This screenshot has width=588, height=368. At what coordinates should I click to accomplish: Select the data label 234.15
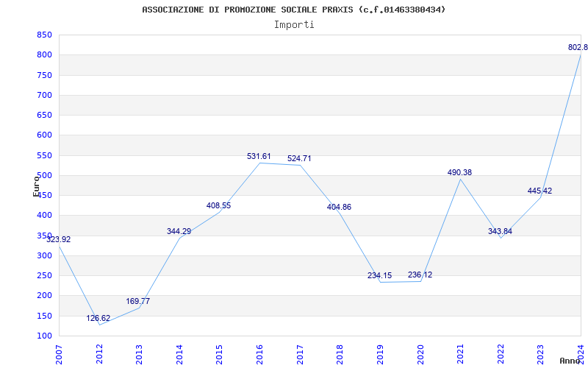click(379, 275)
